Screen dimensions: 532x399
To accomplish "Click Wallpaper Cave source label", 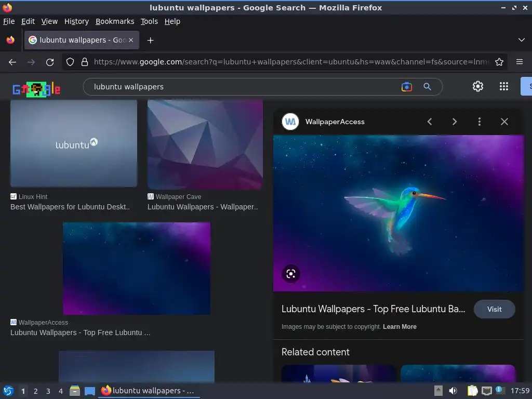I will point(179,197).
